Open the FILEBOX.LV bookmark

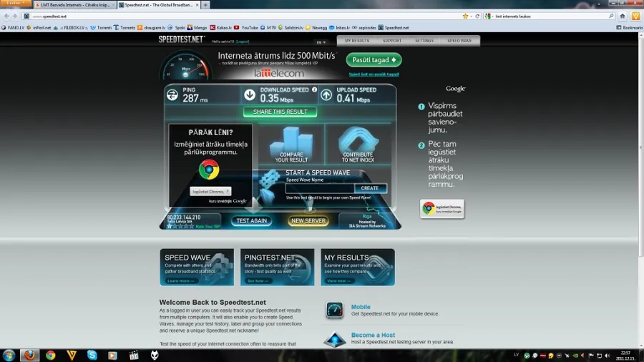pos(71,27)
